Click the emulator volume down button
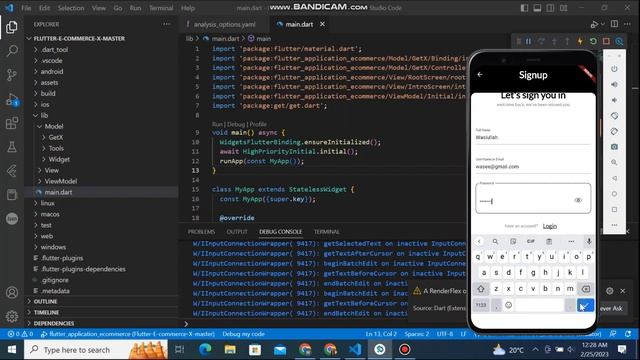640x360 pixels. tap(614, 100)
